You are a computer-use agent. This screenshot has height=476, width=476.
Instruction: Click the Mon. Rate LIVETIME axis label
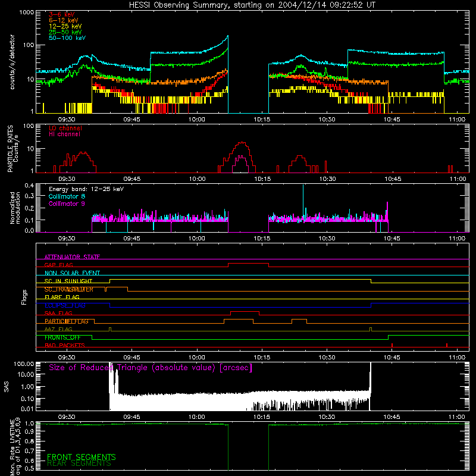[x=12, y=446]
